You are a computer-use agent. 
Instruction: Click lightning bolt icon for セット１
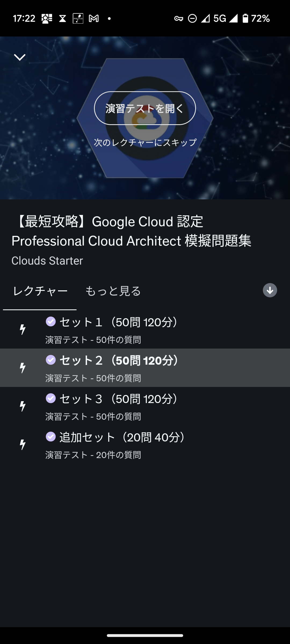[x=23, y=329]
